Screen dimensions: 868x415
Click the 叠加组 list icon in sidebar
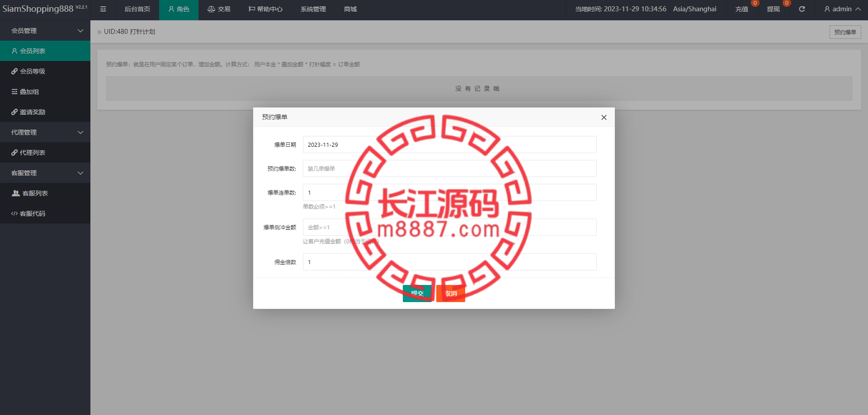click(x=14, y=92)
